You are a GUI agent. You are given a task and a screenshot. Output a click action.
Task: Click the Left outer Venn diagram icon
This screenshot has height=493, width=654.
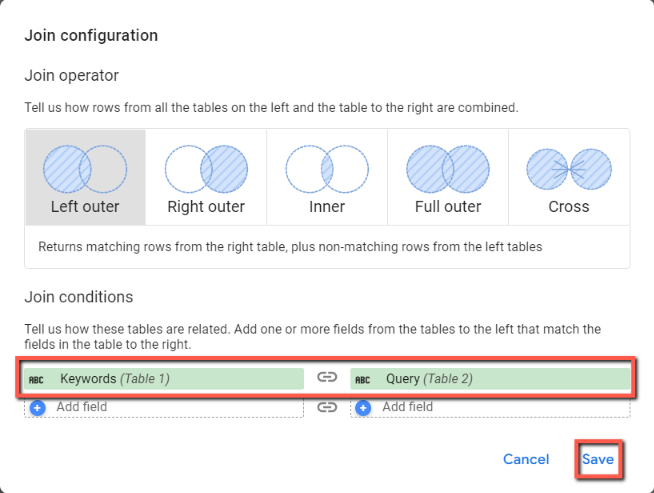coord(85,169)
